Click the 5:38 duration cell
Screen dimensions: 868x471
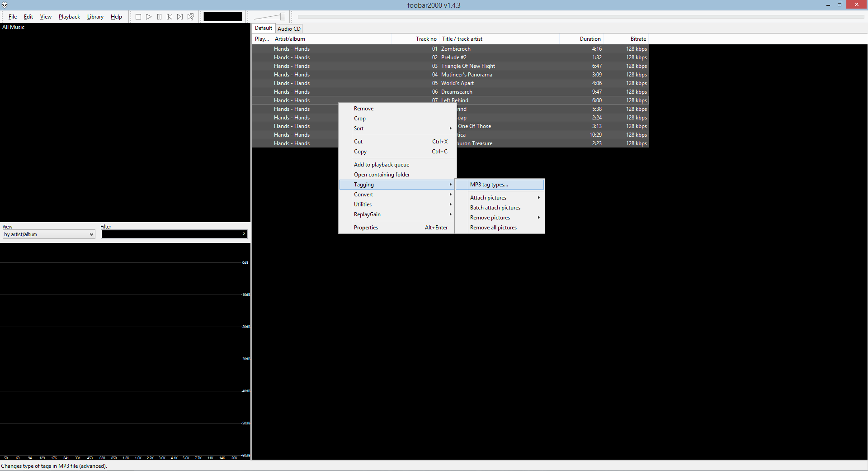597,109
